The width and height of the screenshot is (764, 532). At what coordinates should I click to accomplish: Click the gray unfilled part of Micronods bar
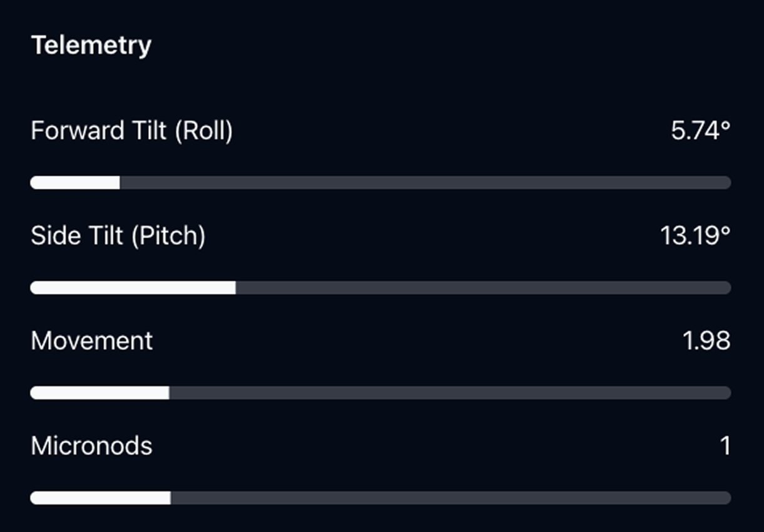[x=451, y=498]
